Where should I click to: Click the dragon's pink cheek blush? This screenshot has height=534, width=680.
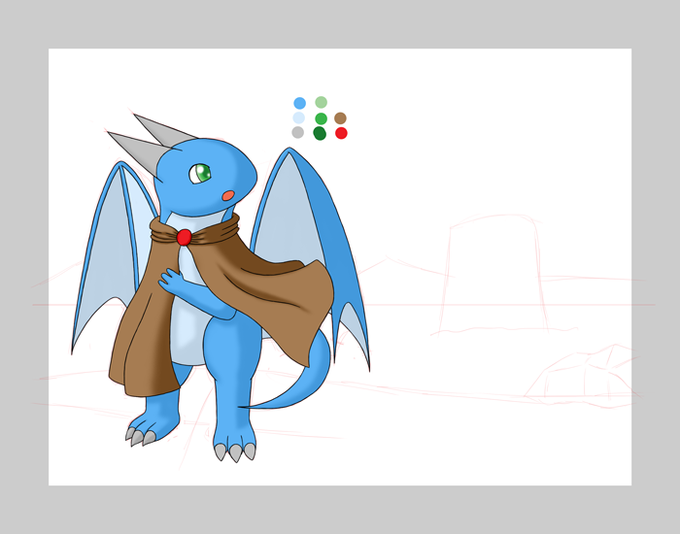tap(228, 196)
